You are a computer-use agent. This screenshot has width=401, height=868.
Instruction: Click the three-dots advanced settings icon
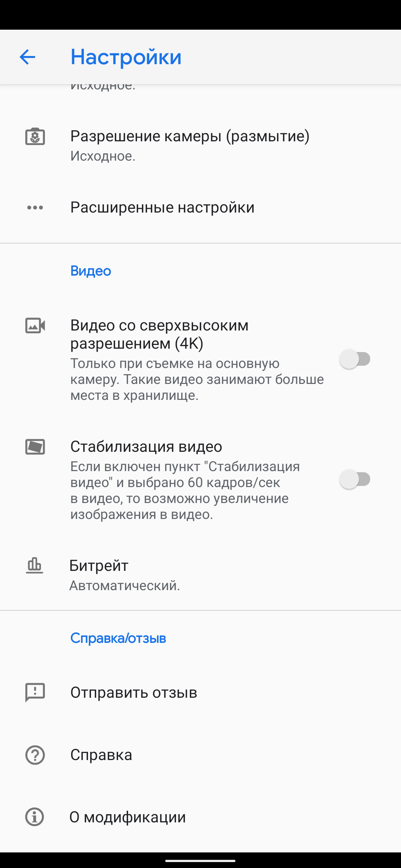click(x=35, y=207)
